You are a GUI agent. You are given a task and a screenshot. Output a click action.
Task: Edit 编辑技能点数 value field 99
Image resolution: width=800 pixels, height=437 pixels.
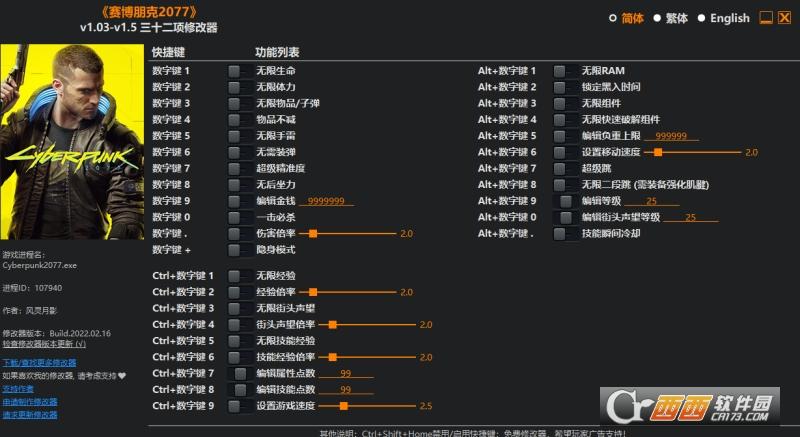click(x=346, y=390)
